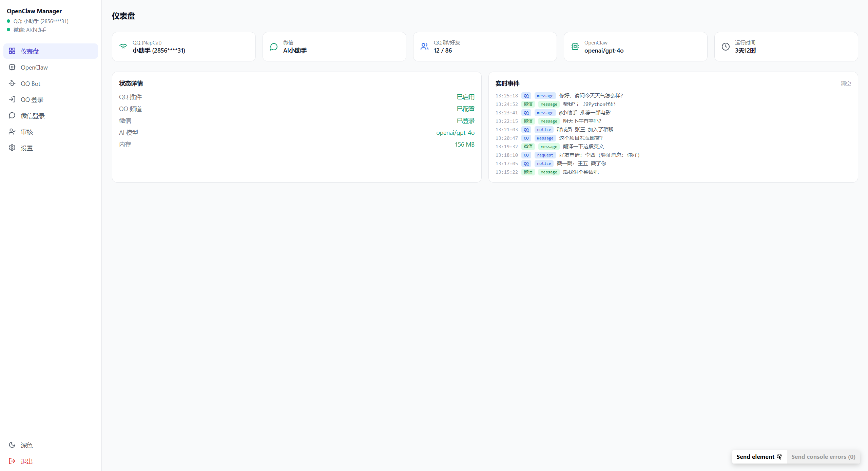Click event 明天下午有空吗？
This screenshot has width=868, height=471.
click(582, 121)
